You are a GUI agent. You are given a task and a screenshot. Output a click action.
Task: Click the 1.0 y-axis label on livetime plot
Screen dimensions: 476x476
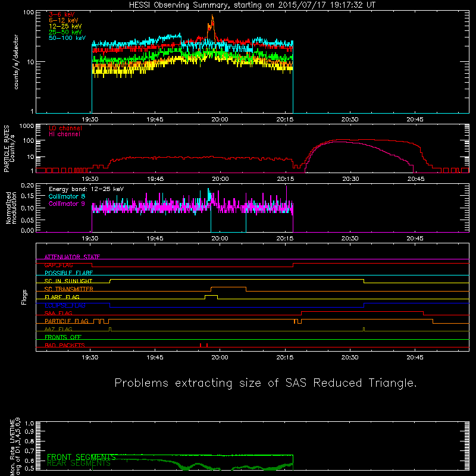pos(29,423)
